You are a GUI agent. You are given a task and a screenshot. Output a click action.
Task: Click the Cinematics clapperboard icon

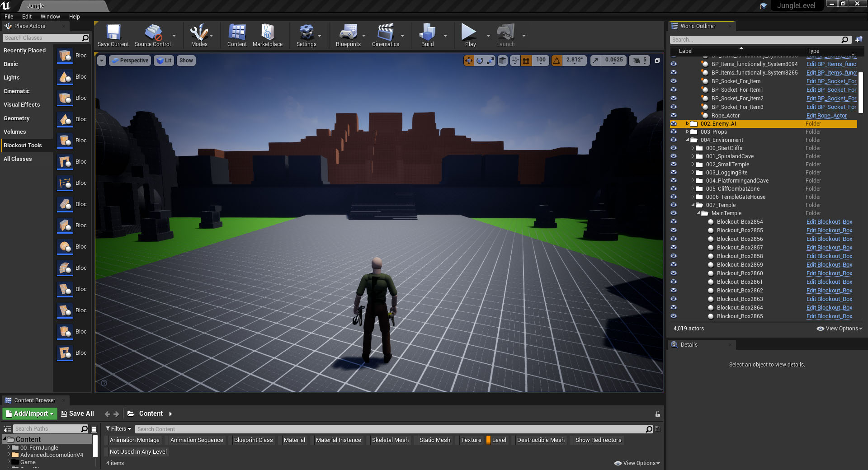pyautogui.click(x=385, y=33)
